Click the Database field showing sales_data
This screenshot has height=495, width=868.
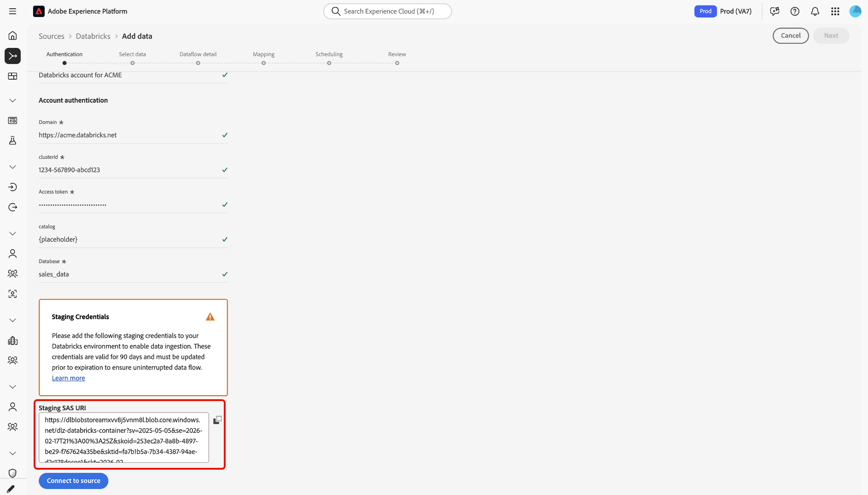click(x=133, y=274)
